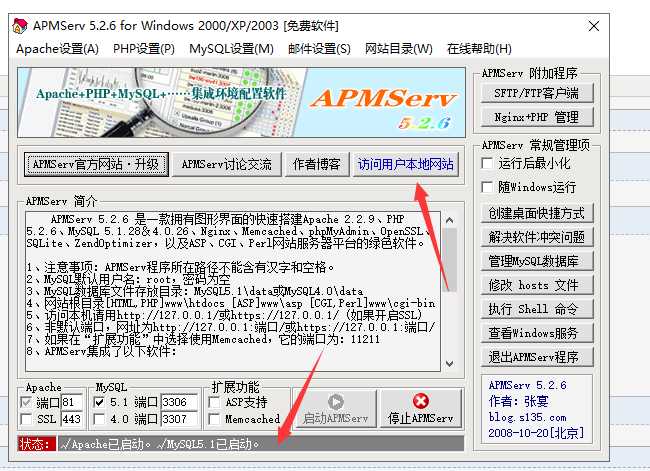Click the intro text scrollbar thumb

point(450,259)
